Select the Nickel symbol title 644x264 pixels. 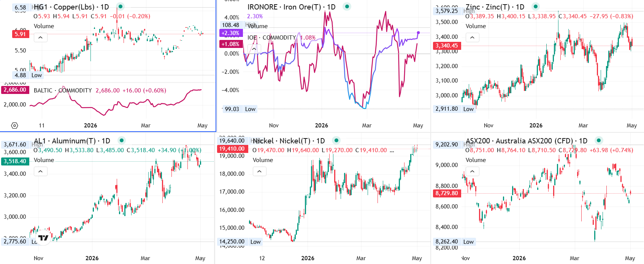[289, 141]
